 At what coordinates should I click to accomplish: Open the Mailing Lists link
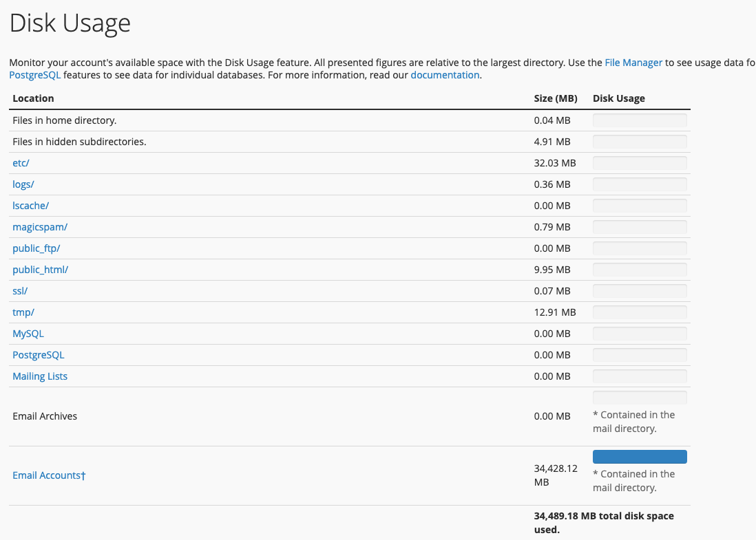click(40, 376)
